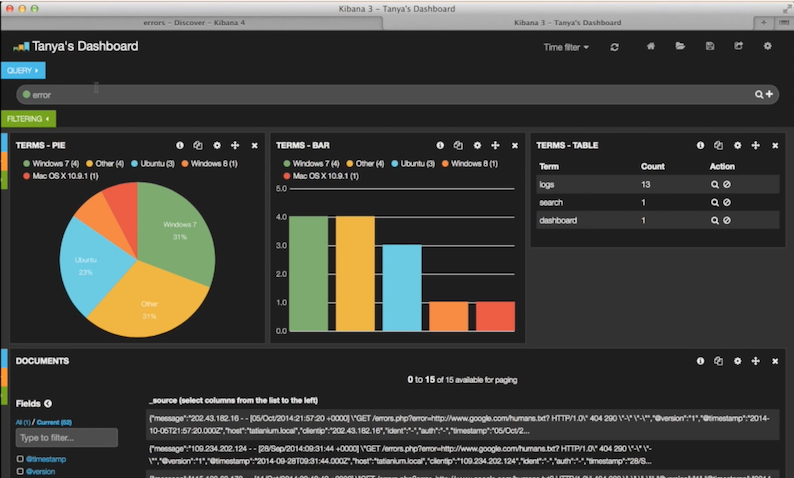The width and height of the screenshot is (794, 478).
Task: Click the yellow Other bar in chart
Action: (x=355, y=274)
